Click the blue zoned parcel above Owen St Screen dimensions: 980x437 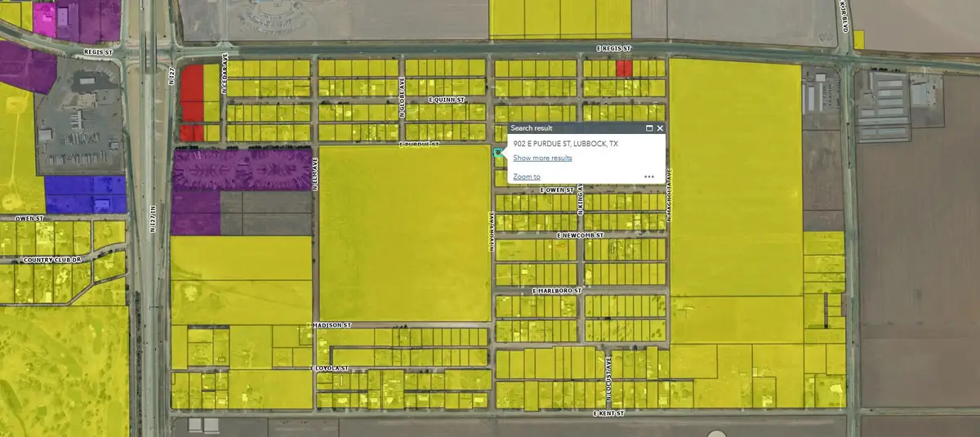coord(85,194)
